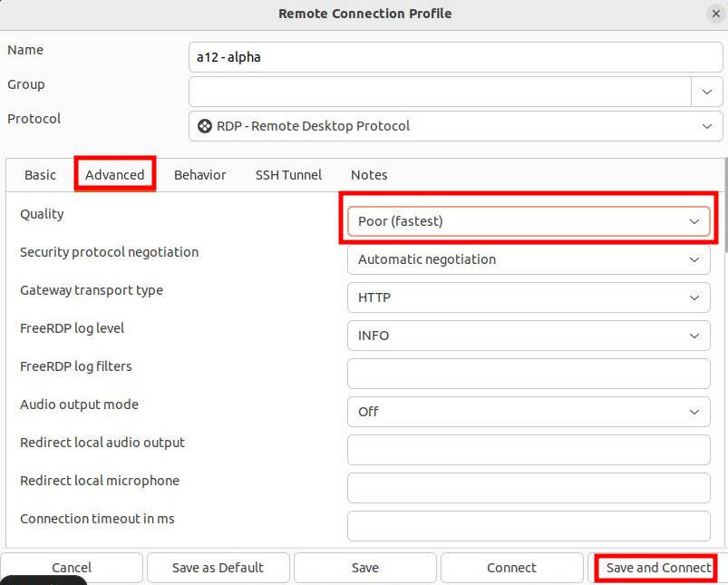Switch to the Basic tab
This screenshot has width=728, height=585.
(40, 175)
